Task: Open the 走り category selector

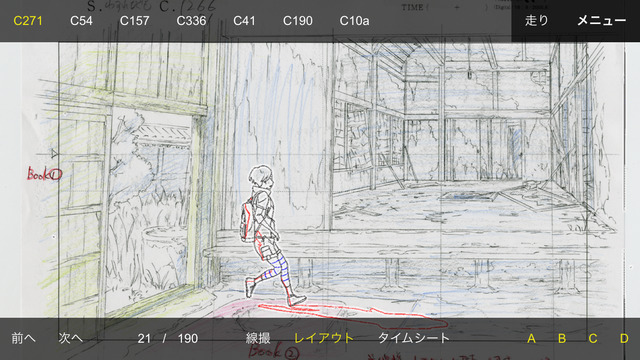Action: point(536,20)
